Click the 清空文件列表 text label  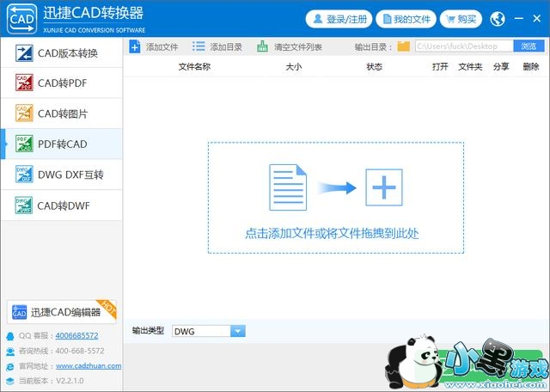coord(298,47)
